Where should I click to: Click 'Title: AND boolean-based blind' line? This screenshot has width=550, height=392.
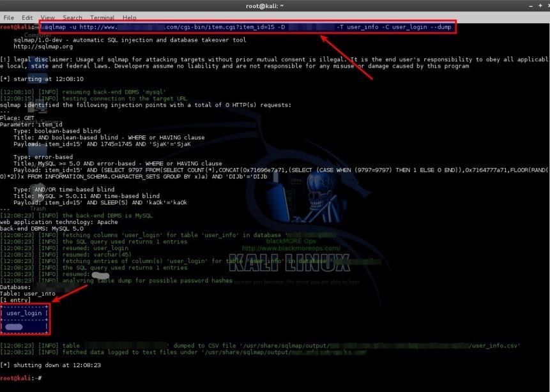pyautogui.click(x=109, y=137)
